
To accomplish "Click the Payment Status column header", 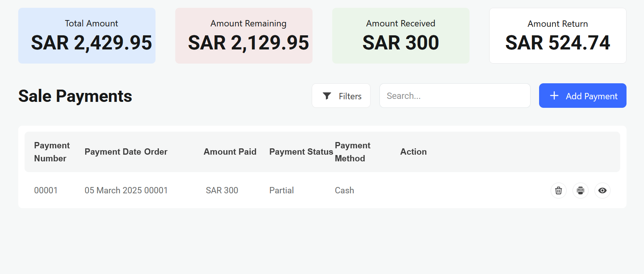I will (301, 152).
